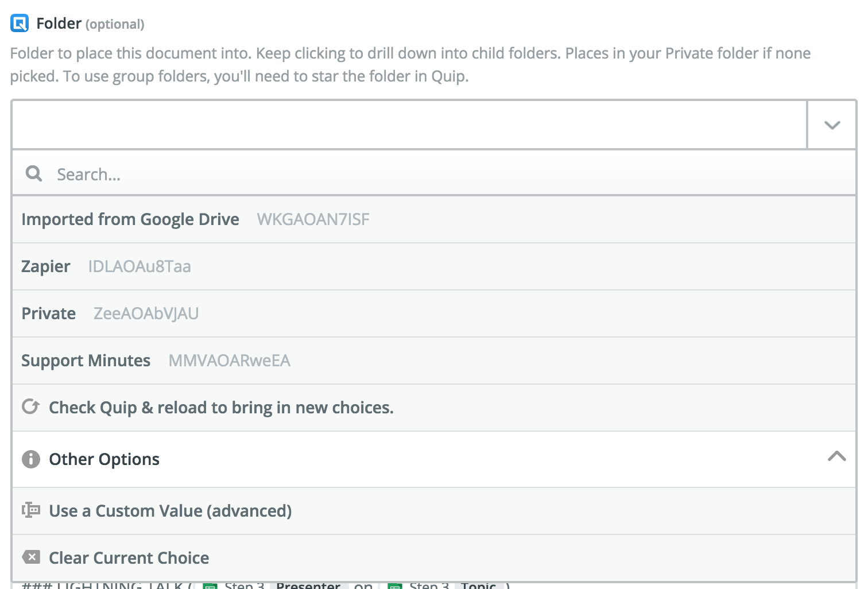The width and height of the screenshot is (868, 589).
Task: Choose the Zapier folder option
Action: pyautogui.click(x=434, y=266)
